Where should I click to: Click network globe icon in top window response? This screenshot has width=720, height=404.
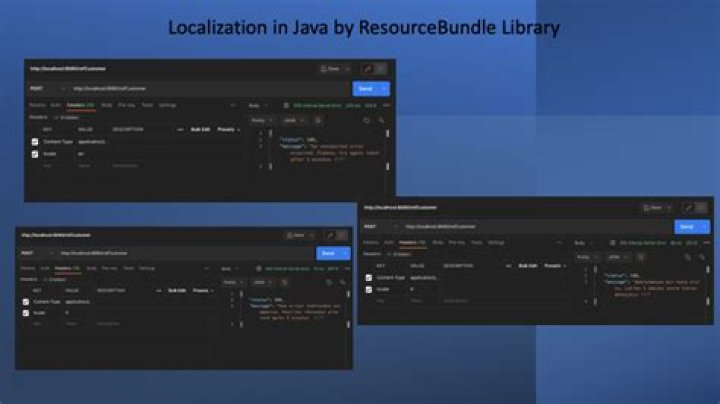pyautogui.click(x=287, y=106)
